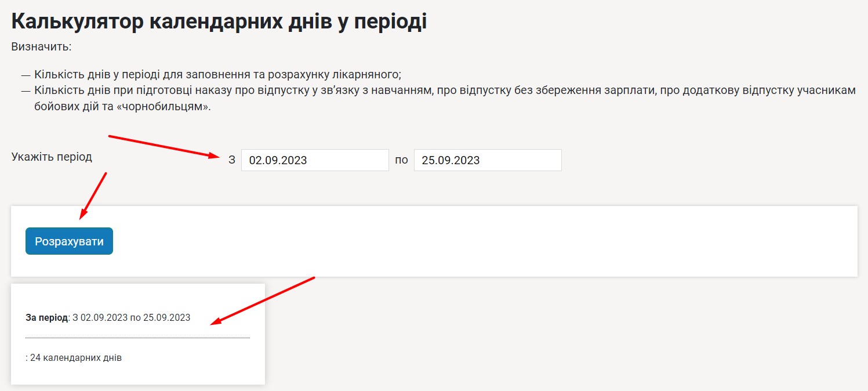
Task: Click the Укажіть період label
Action: point(52,157)
